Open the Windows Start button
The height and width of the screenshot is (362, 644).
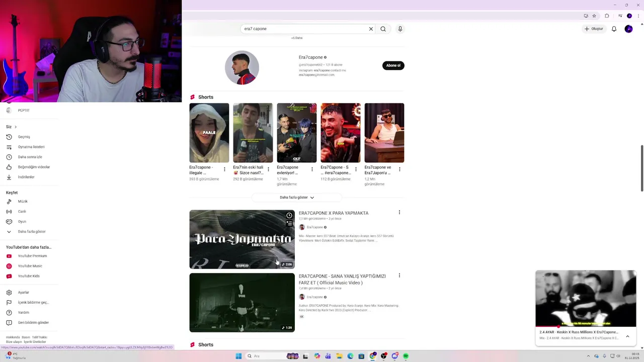click(238, 356)
